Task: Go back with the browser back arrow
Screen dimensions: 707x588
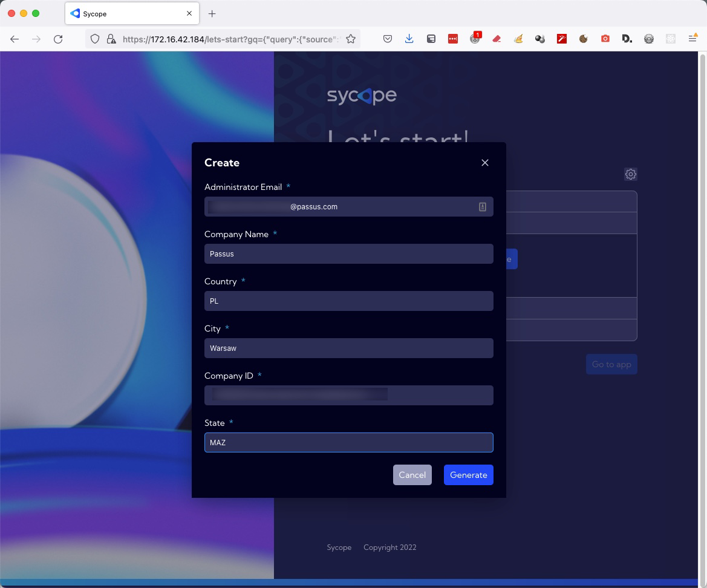Action: click(15, 39)
